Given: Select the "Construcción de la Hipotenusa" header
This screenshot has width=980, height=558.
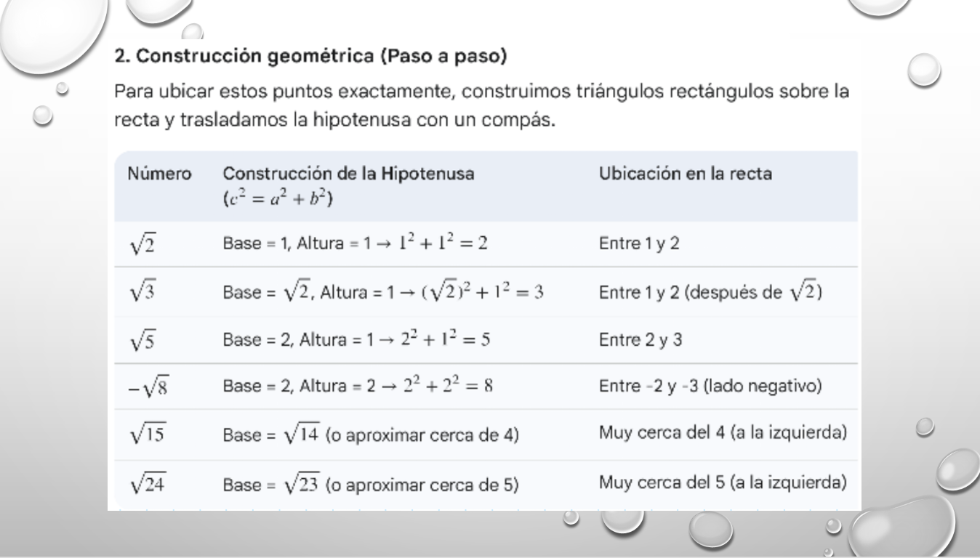Looking at the screenshot, I should coord(348,174).
